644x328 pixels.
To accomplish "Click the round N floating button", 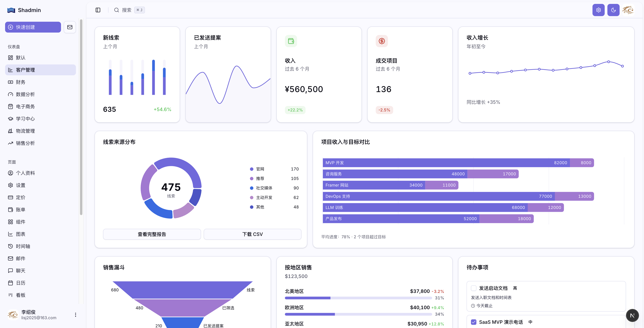I will coord(632,315).
